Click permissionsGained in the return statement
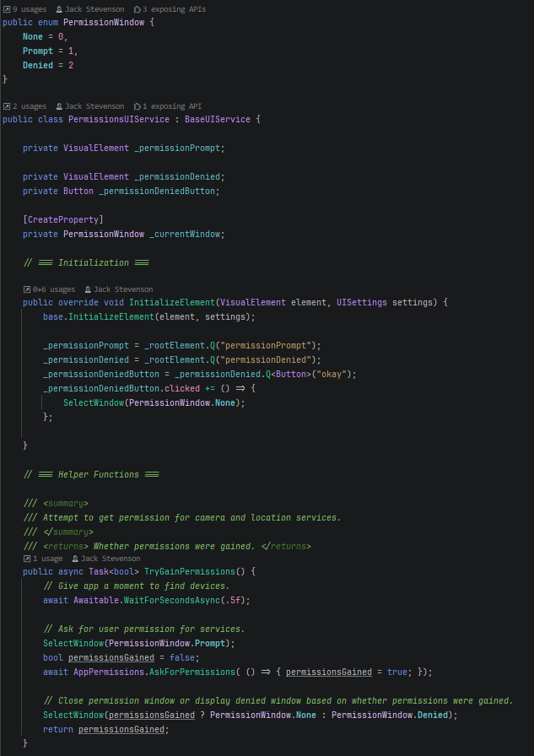534x756 pixels. (121, 730)
